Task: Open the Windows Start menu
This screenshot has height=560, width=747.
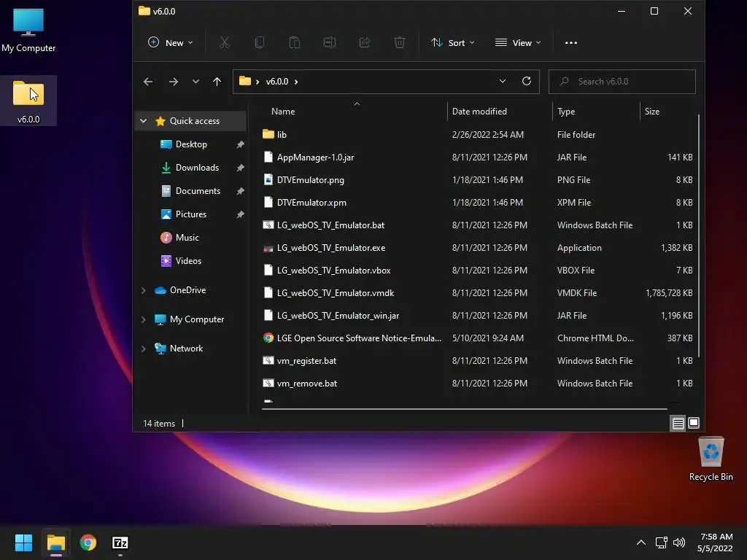Action: [23, 542]
